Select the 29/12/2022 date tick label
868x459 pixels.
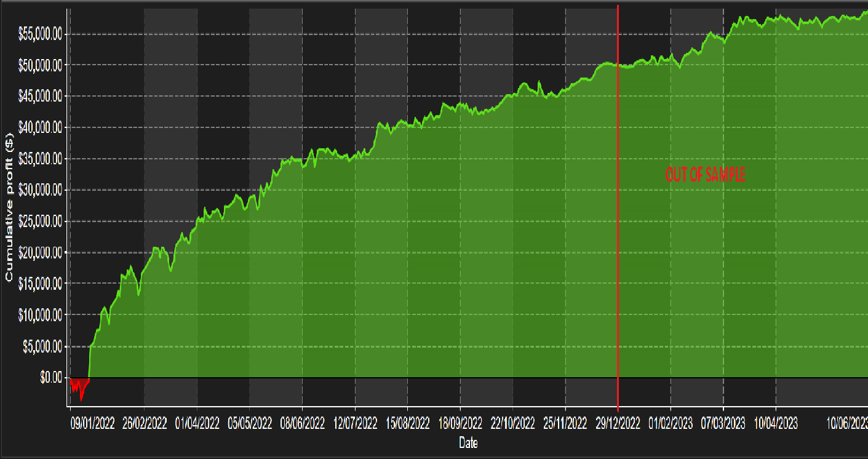click(x=618, y=424)
